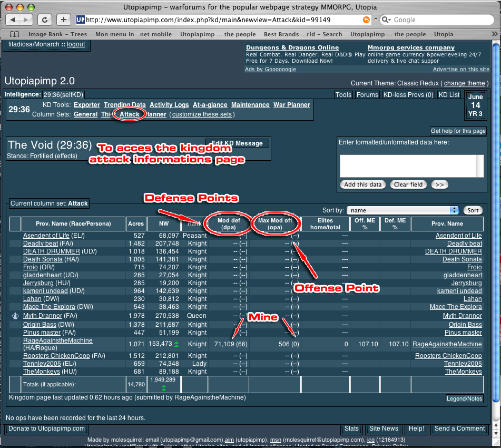
Task: Click the Get help for this page button
Action: pyautogui.click(x=458, y=131)
